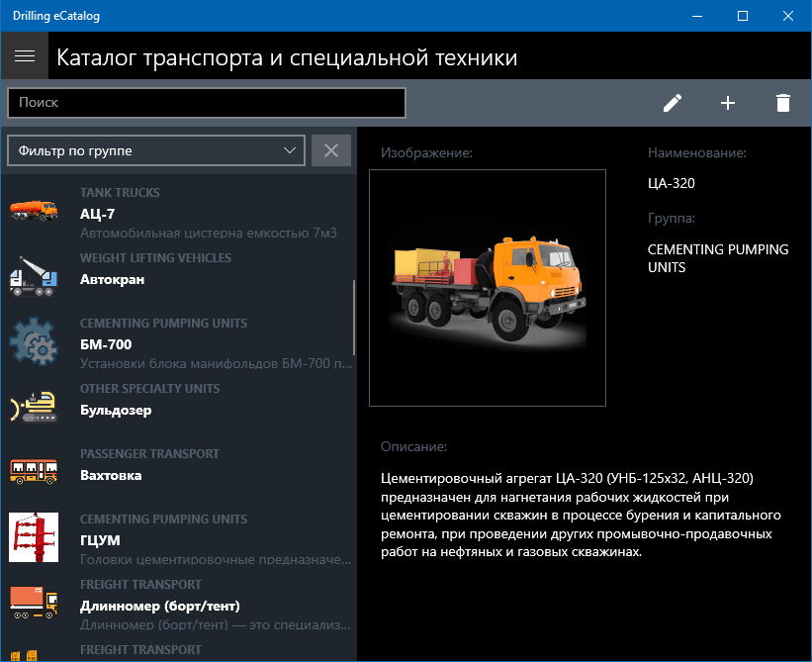Image resolution: width=812 pixels, height=662 pixels.
Task: Select the Бульдозер list item title
Action: 116,411
